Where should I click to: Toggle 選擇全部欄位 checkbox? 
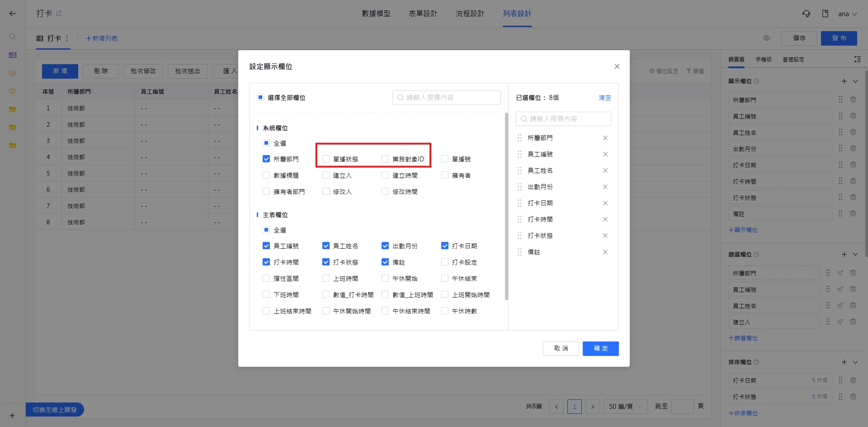pyautogui.click(x=260, y=97)
